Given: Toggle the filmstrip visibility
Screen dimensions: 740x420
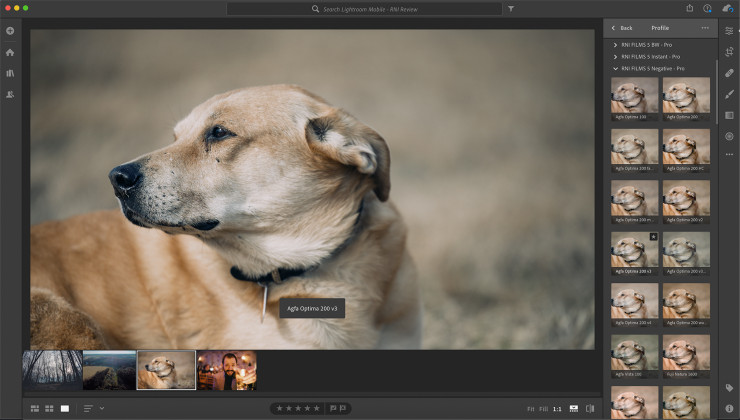Looking at the screenshot, I should coord(574,408).
